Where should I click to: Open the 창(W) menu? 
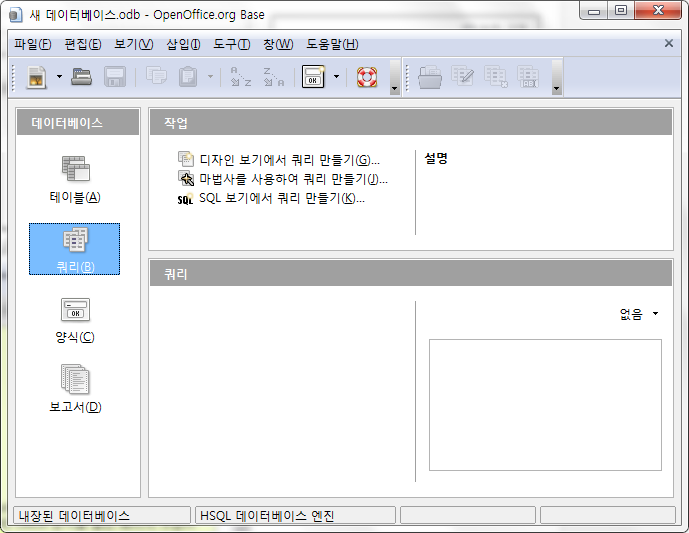(x=278, y=44)
